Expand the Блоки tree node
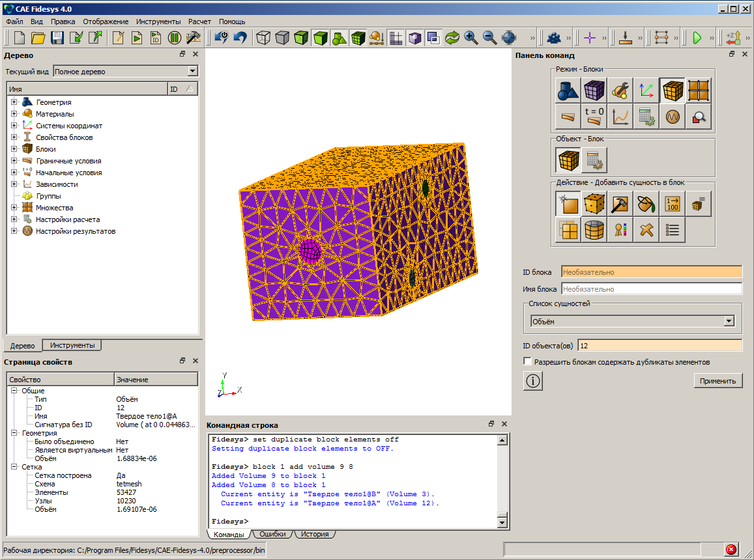754x560 pixels. pyautogui.click(x=14, y=149)
